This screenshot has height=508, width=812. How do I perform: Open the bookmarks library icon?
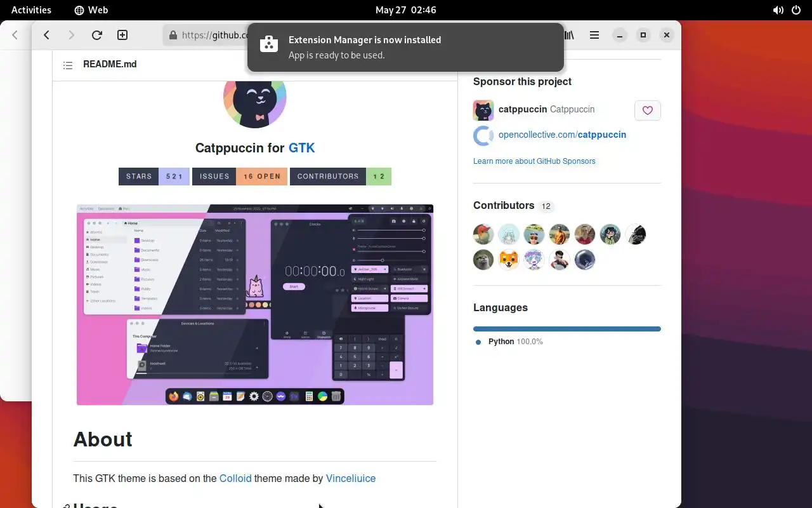pos(569,35)
